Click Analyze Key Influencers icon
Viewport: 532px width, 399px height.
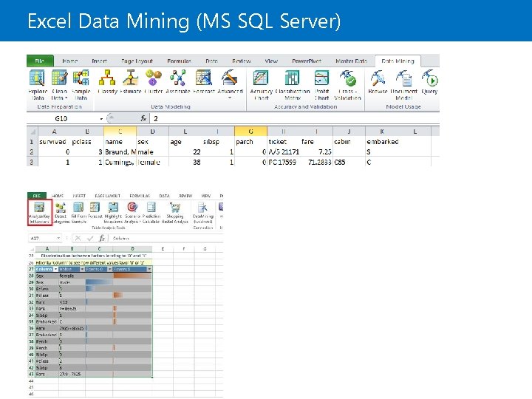coord(39,212)
